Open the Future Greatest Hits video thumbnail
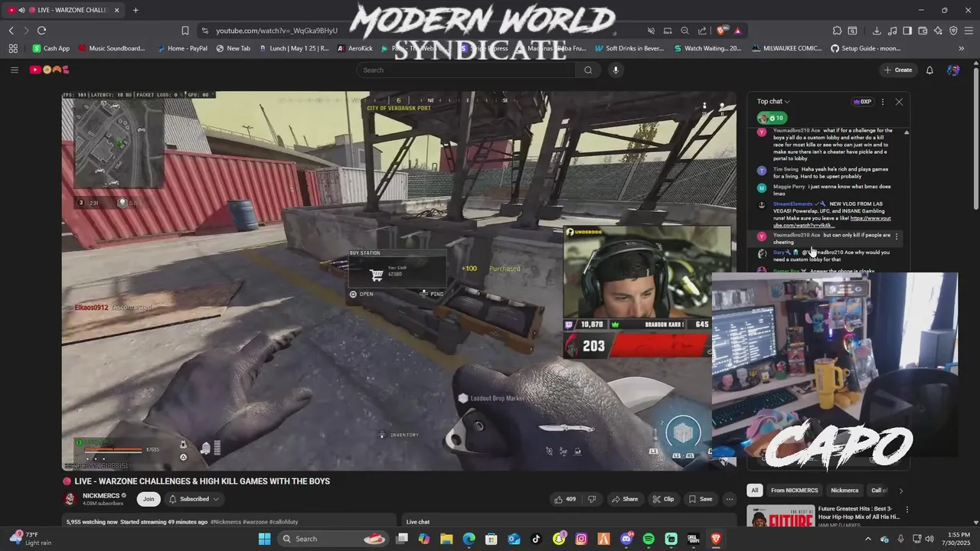Screen dimensions: 980x551 click(x=781, y=517)
